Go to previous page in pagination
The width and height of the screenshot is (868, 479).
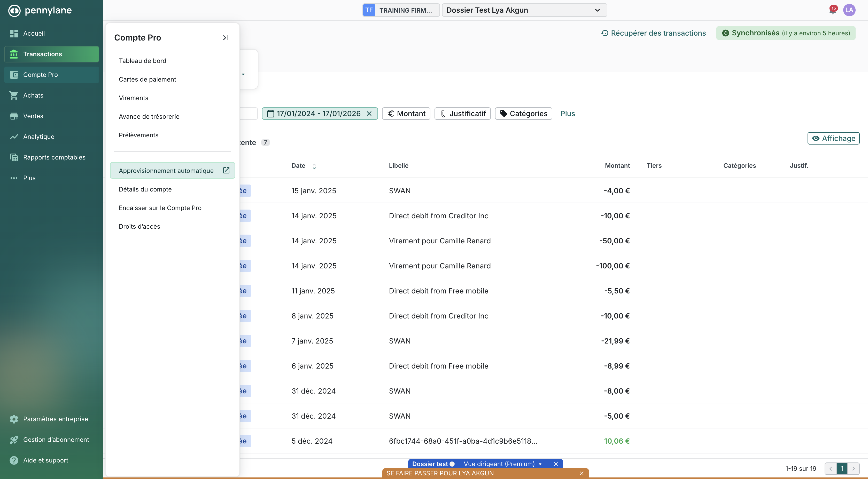point(831,469)
